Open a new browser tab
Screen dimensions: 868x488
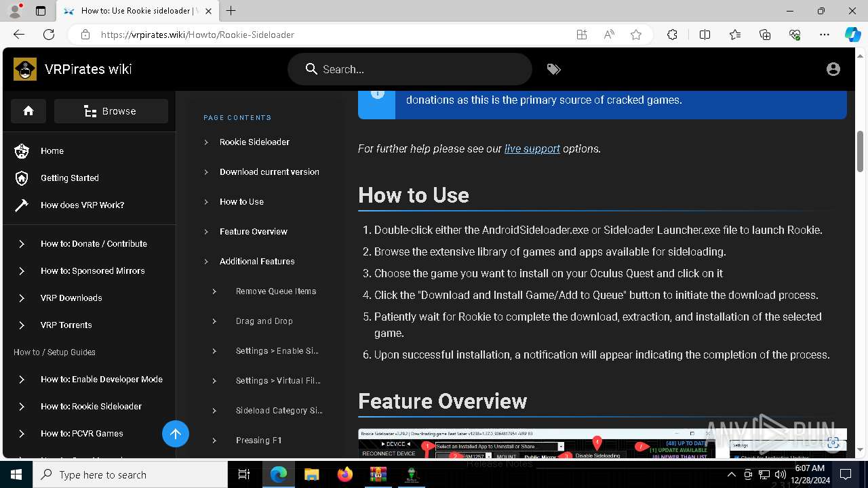point(231,11)
